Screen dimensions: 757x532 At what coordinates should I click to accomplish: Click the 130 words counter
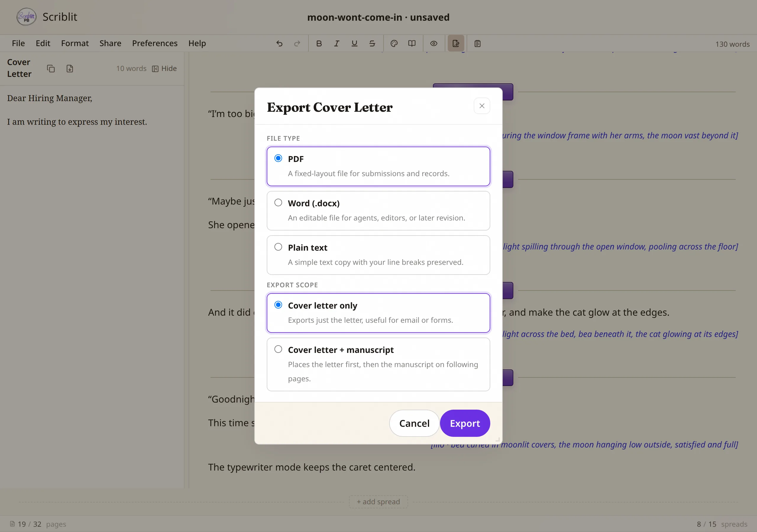[x=732, y=44]
